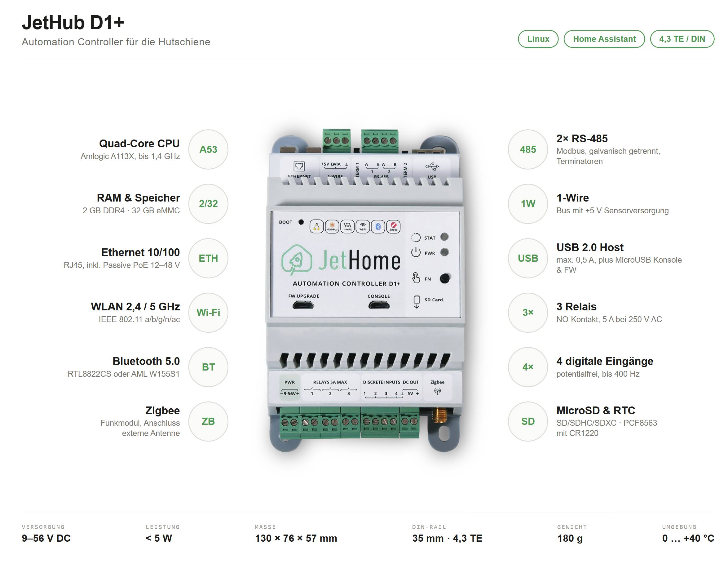The image size is (728, 564).
Task: Click 'AUTOMATION CONTROLLER D1+' label on device
Action: point(346,283)
